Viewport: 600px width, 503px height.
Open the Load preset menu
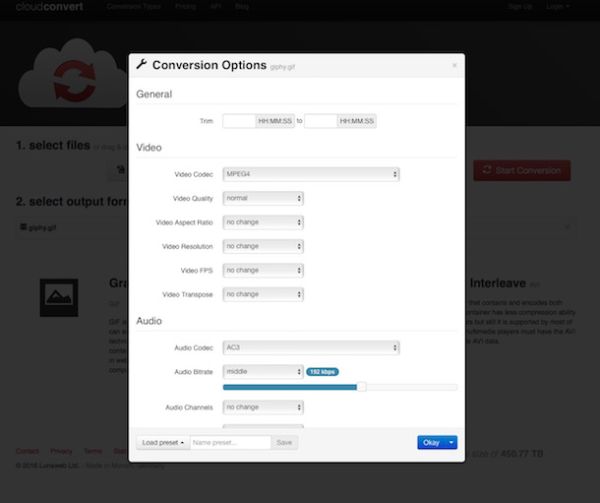pos(163,443)
